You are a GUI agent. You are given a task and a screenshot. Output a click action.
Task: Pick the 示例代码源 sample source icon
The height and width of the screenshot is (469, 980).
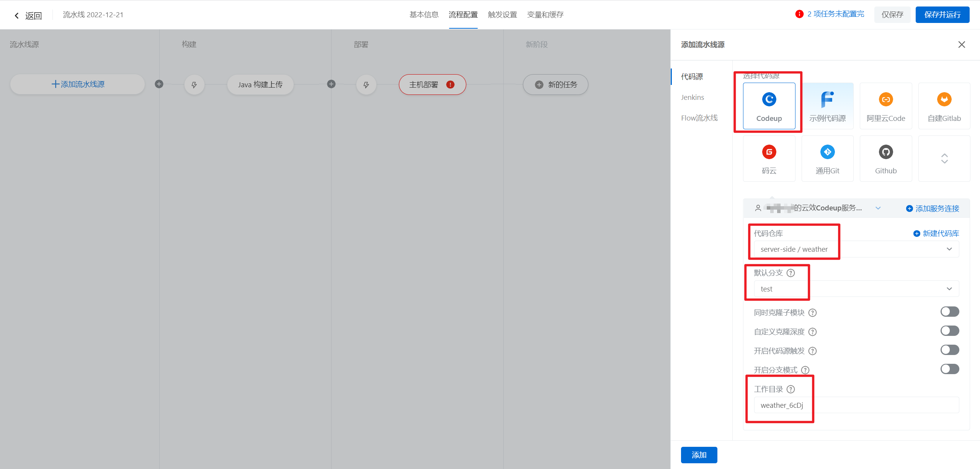(827, 100)
